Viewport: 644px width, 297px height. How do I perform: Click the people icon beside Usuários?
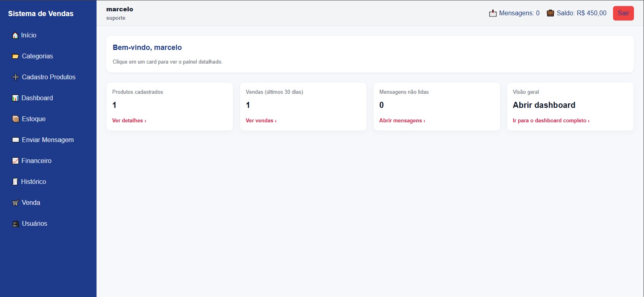click(15, 224)
